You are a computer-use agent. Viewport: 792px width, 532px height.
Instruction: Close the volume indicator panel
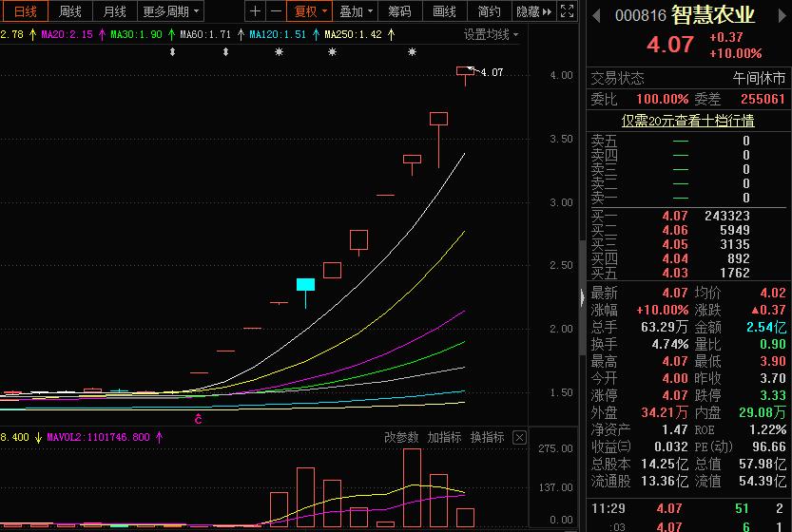pyautogui.click(x=519, y=437)
